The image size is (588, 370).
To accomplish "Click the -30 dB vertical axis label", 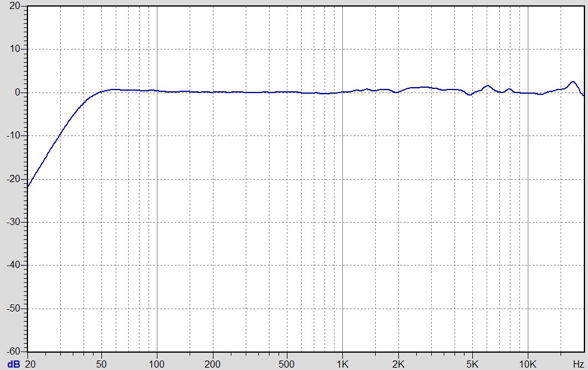I will (x=14, y=222).
